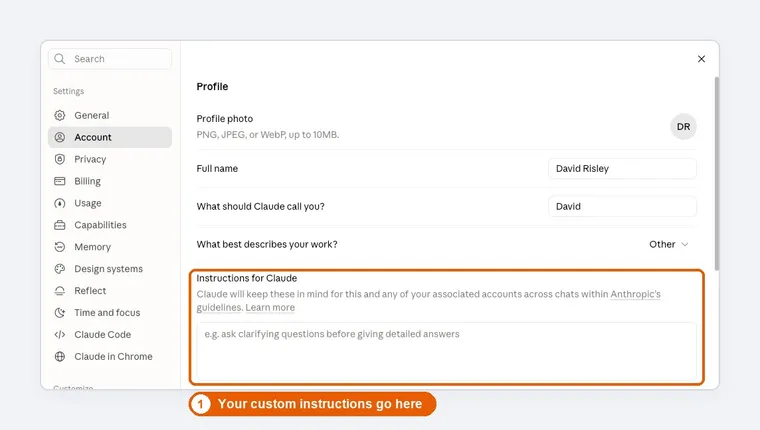Open the Memory settings
Viewport: 760px width, 430px height.
pos(110,247)
